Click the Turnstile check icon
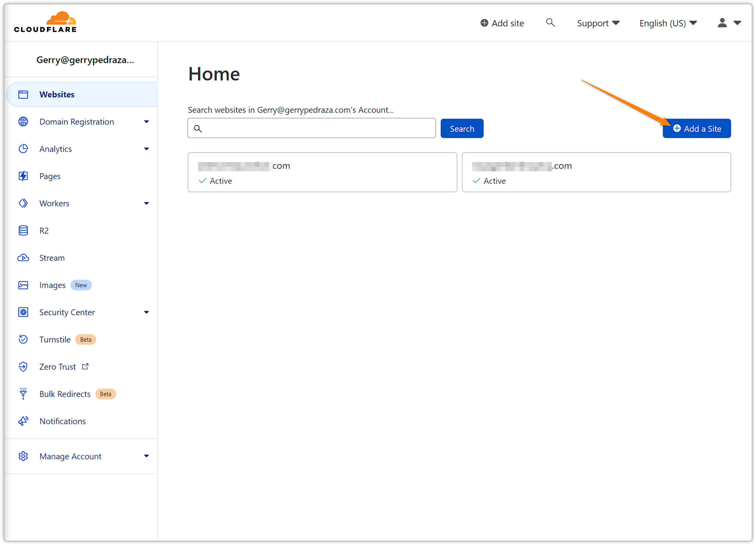This screenshot has width=756, height=545. click(x=23, y=339)
